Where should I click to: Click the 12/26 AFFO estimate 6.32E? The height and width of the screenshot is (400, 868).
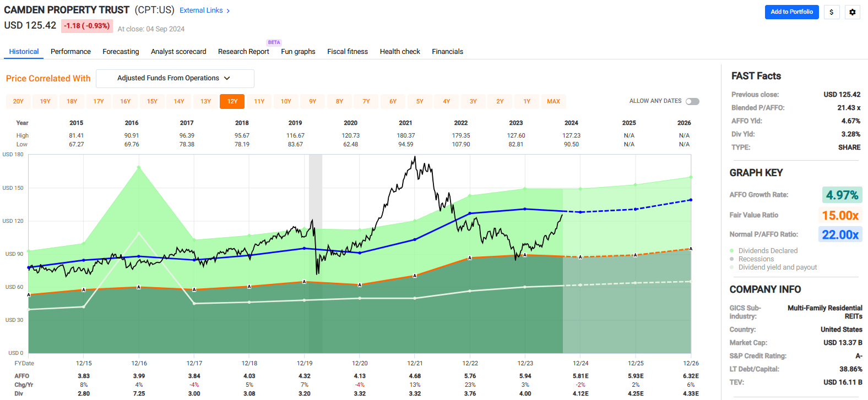pyautogui.click(x=691, y=376)
